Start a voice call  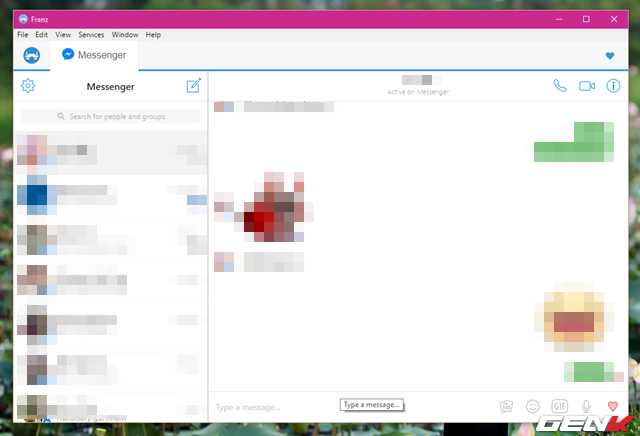point(559,86)
